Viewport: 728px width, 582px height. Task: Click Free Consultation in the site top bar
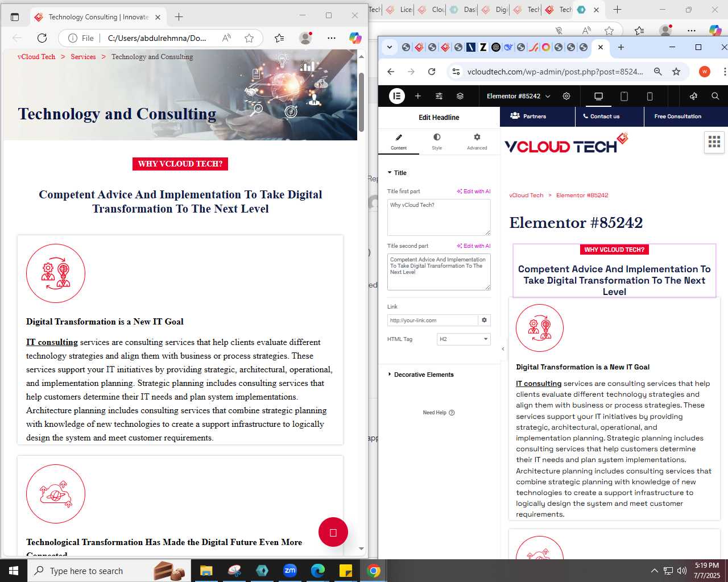click(x=678, y=116)
